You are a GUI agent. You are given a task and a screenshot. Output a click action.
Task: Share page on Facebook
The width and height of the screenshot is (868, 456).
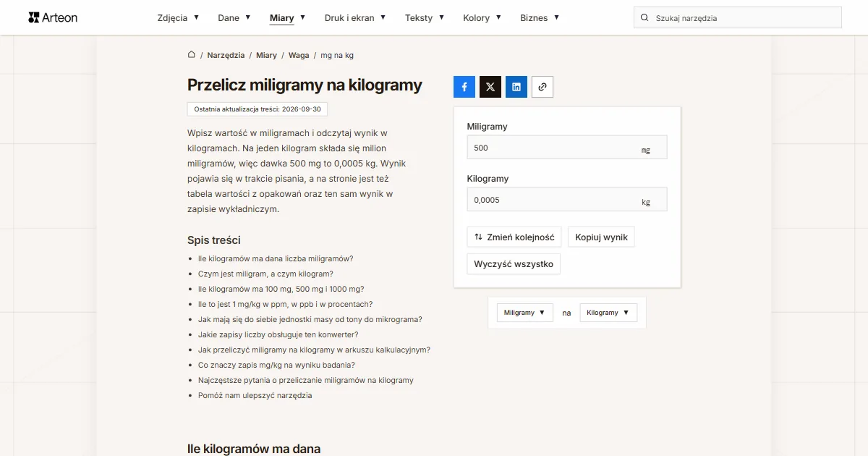coord(464,87)
